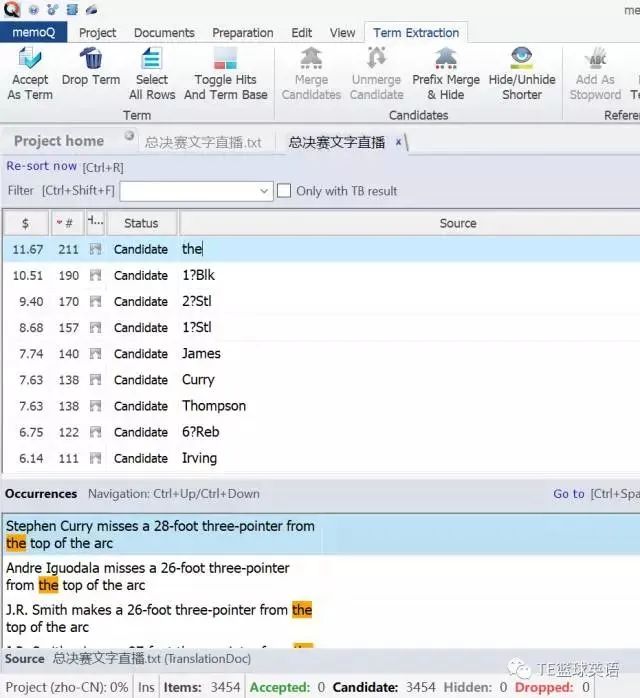Viewport: 640px width, 698px height.
Task: Click the Project (zho-CN): 0% status
Action: (67, 687)
